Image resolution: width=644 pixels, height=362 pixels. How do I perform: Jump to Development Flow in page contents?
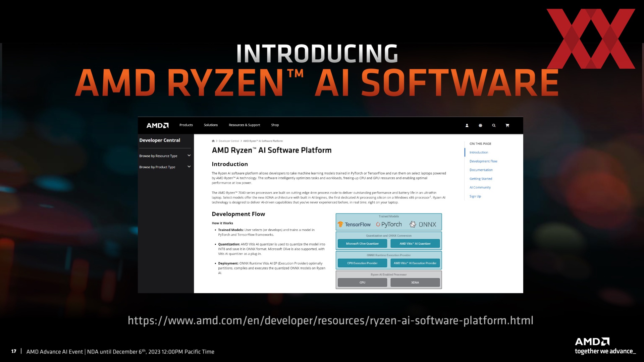pos(483,161)
